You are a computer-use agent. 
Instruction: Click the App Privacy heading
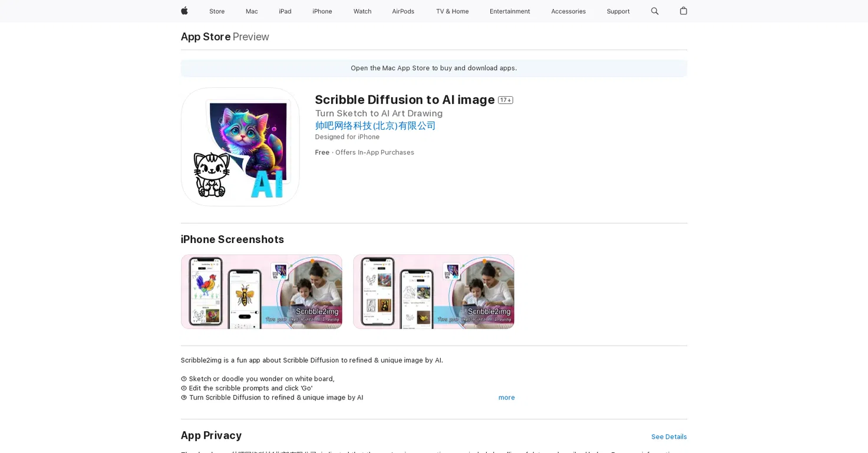pos(211,435)
